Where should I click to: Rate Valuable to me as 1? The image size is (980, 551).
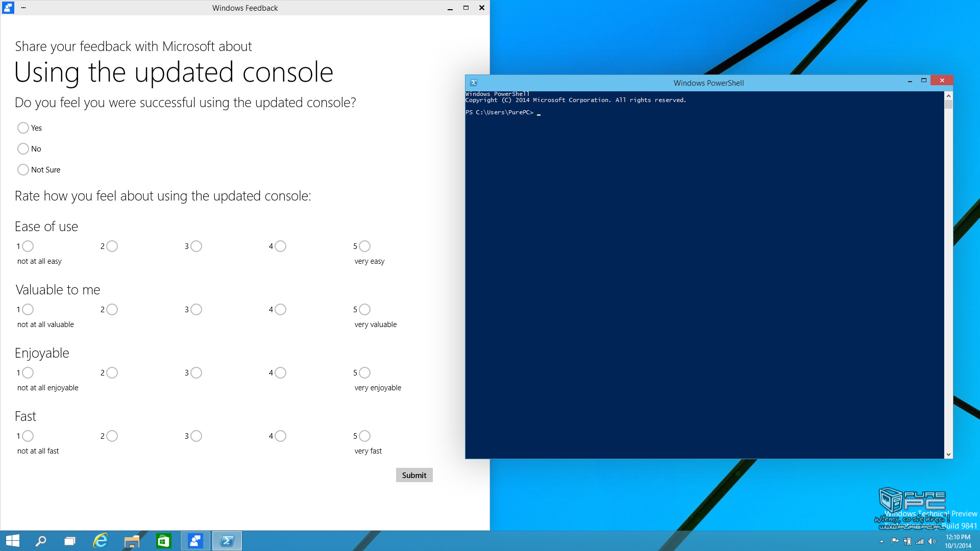(x=28, y=309)
